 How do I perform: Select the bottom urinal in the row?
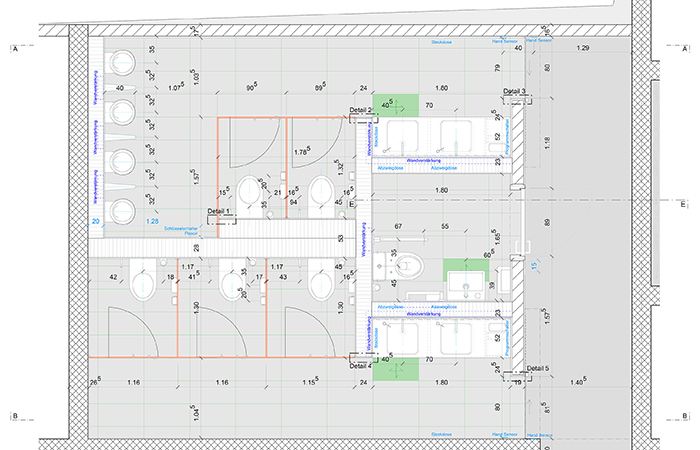point(123,210)
